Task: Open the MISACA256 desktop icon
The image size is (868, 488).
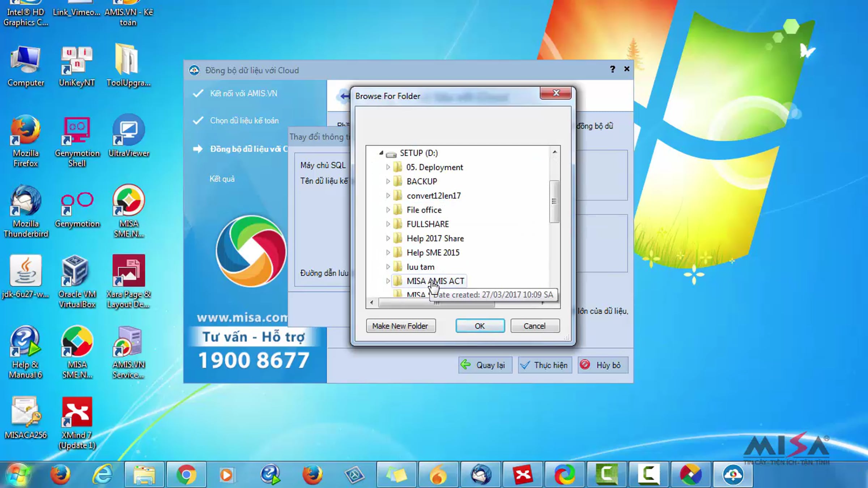Action: pos(25,418)
